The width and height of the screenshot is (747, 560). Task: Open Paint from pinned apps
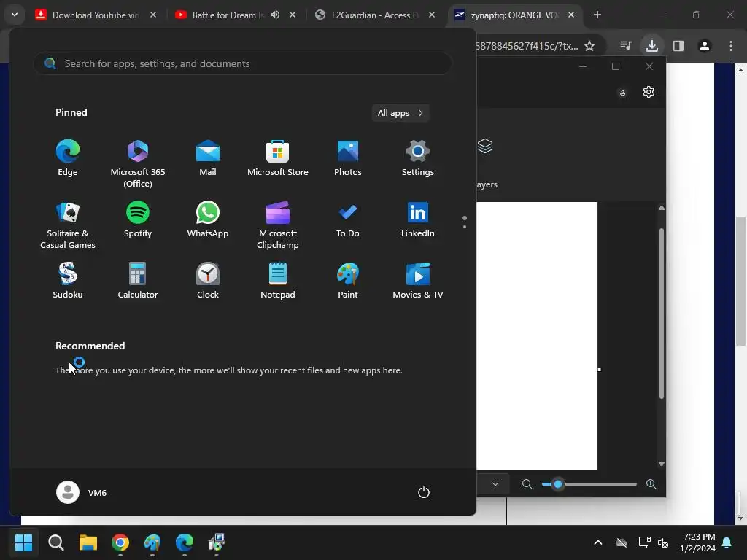click(348, 281)
